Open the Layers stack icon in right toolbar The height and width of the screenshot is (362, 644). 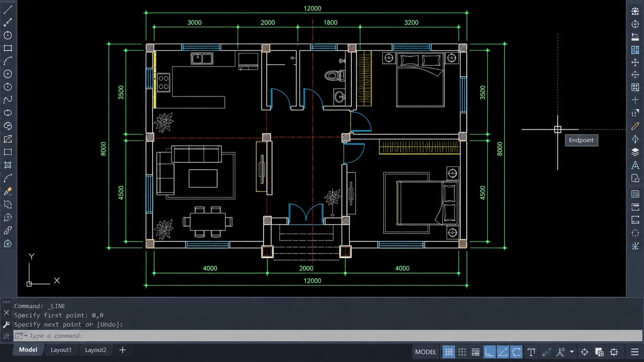[635, 152]
